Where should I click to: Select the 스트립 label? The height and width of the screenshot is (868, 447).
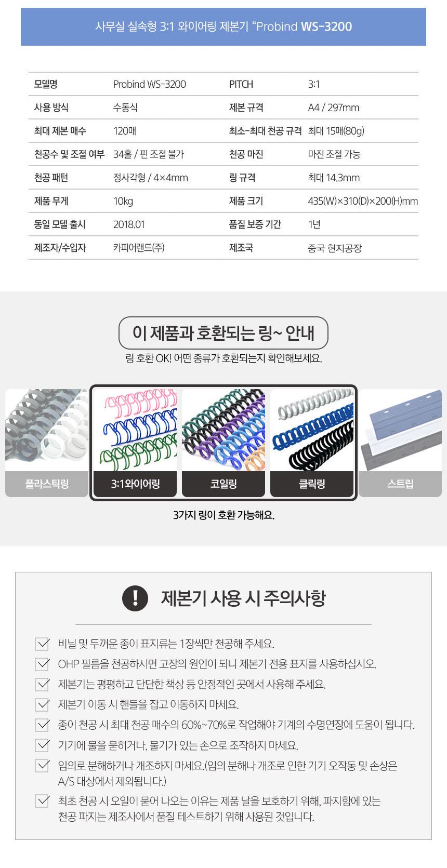(x=400, y=484)
